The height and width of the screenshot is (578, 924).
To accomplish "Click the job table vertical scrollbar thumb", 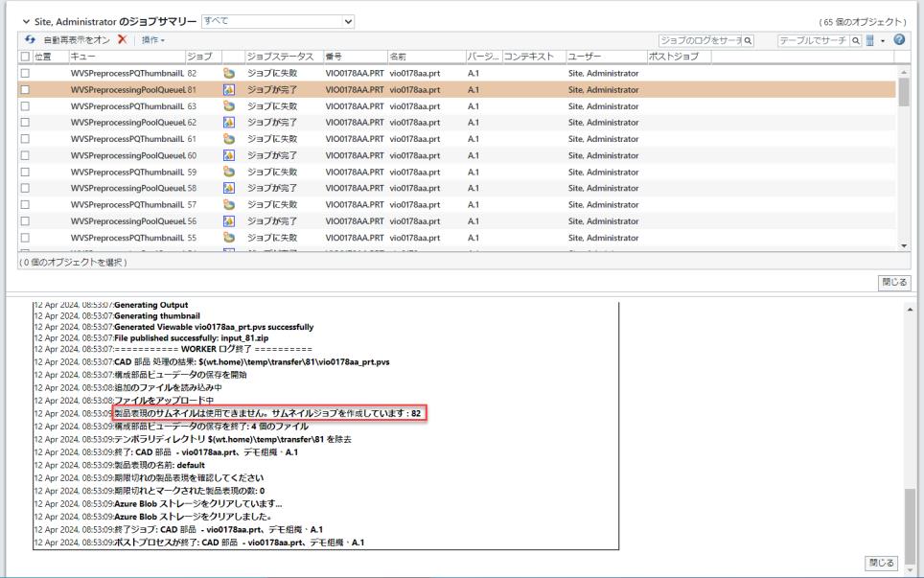I will click(903, 92).
